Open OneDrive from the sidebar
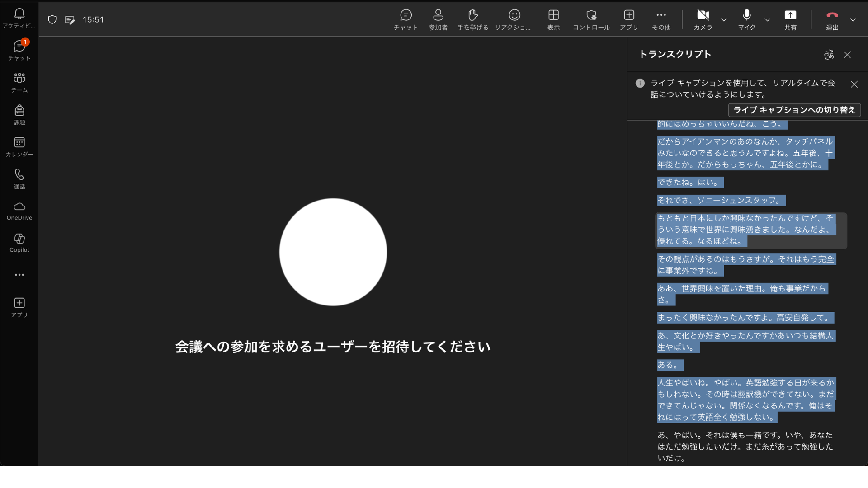Viewport: 868px width, 488px height. pyautogui.click(x=19, y=211)
